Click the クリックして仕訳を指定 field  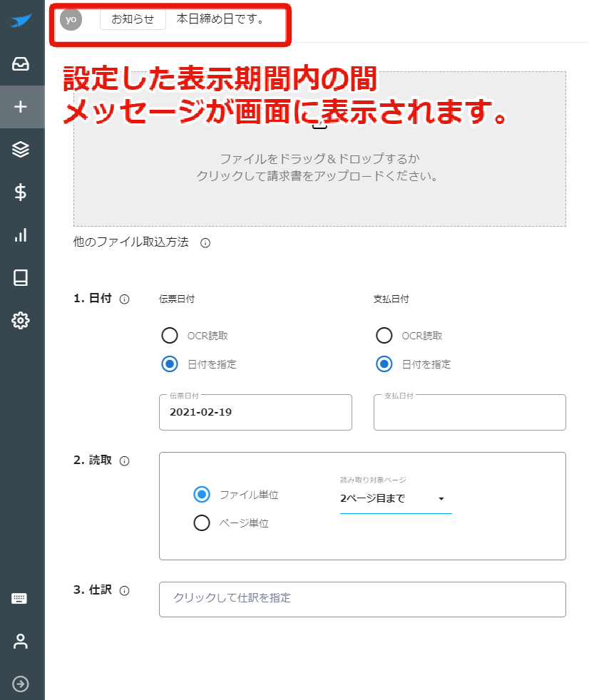pyautogui.click(x=363, y=599)
